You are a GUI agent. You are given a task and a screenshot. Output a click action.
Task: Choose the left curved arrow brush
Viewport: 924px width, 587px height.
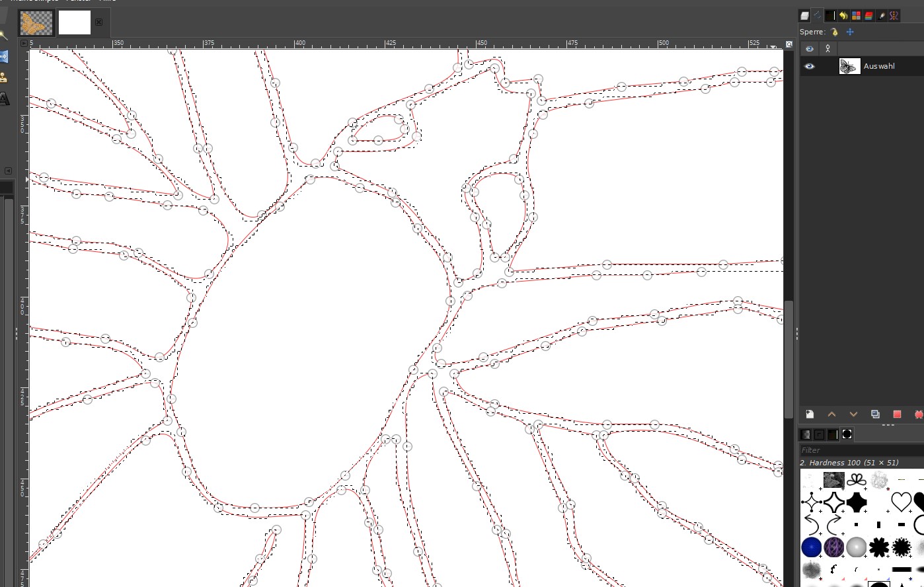811,525
